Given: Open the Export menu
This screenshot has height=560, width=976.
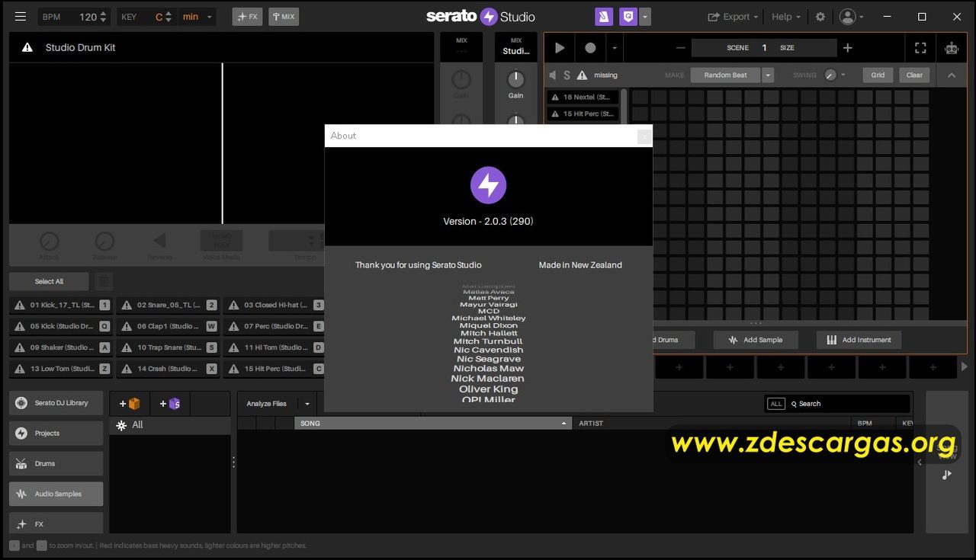Looking at the screenshot, I should 733,17.
